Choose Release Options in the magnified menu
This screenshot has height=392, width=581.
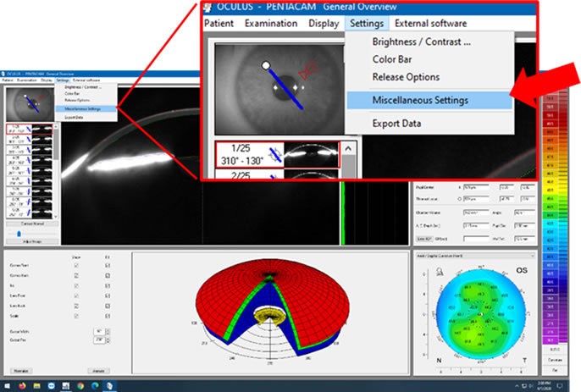point(406,77)
